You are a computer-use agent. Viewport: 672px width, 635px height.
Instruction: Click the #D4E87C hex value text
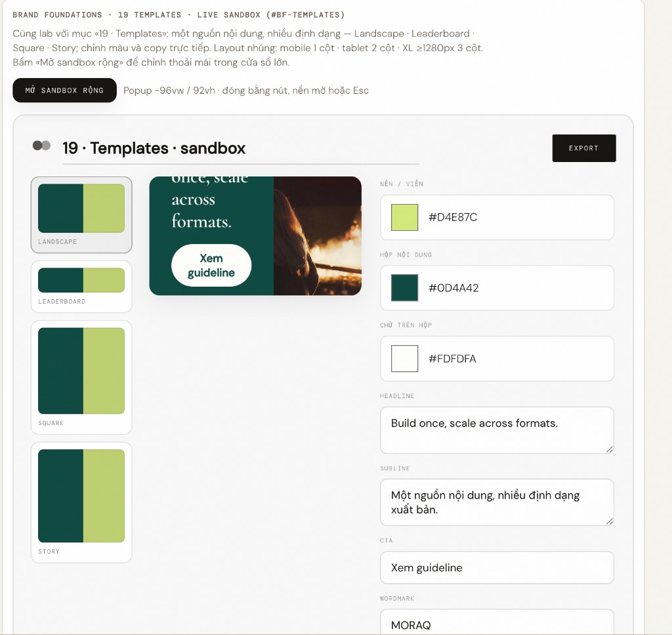pyautogui.click(x=453, y=217)
